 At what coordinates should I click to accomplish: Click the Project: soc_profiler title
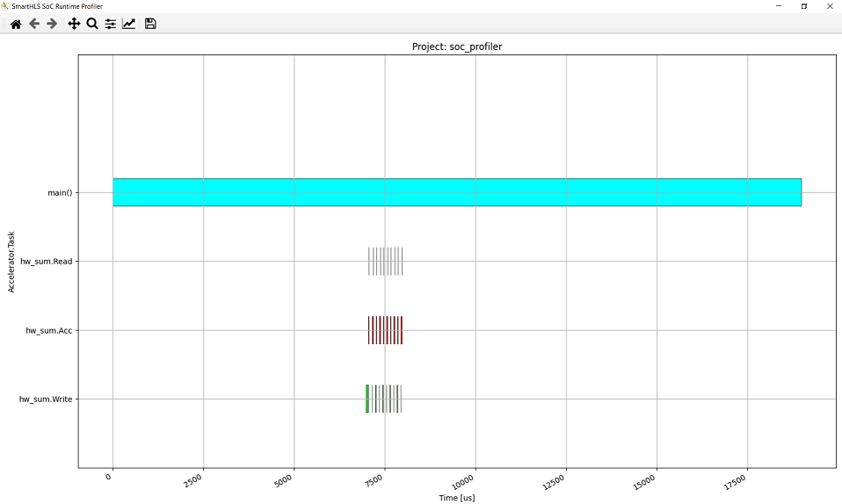click(x=457, y=47)
